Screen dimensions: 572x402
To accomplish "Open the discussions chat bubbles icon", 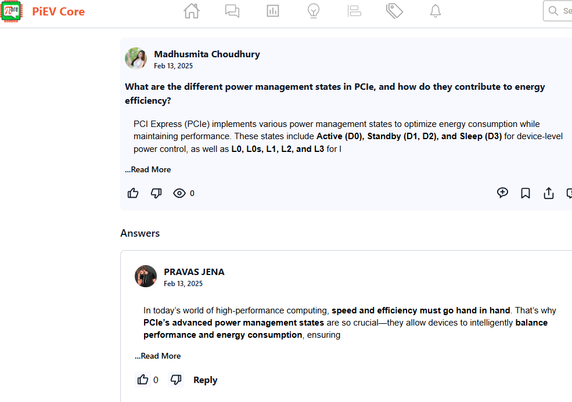I will [232, 11].
